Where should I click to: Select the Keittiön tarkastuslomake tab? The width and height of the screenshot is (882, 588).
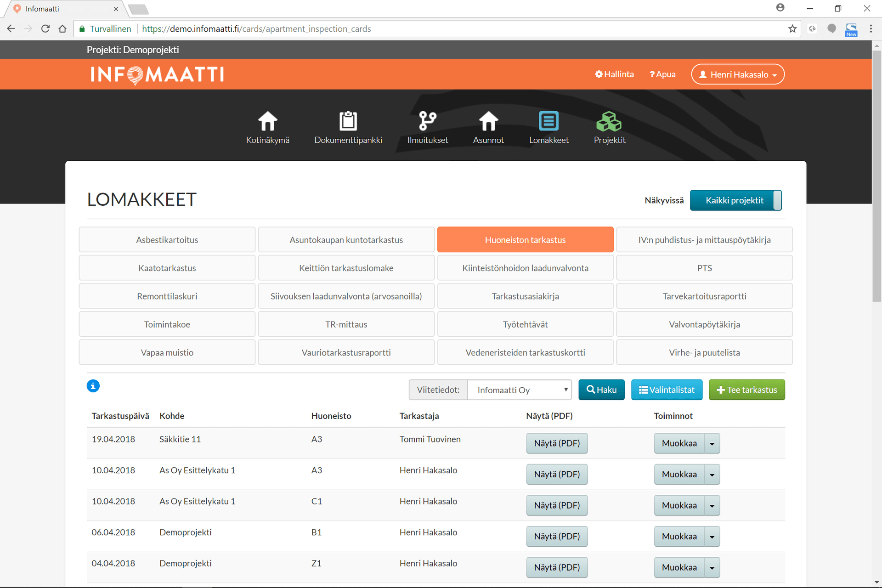pos(346,268)
